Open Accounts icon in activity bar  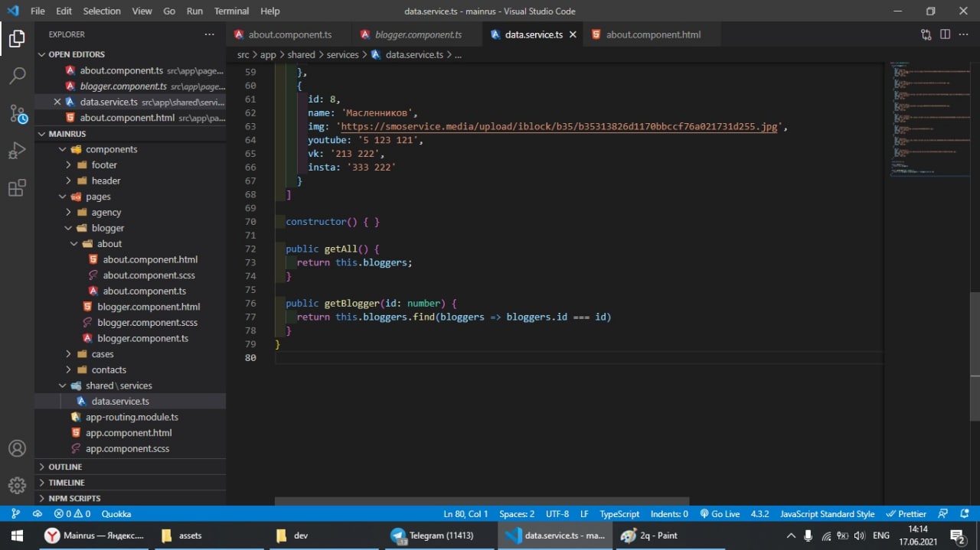[17, 448]
